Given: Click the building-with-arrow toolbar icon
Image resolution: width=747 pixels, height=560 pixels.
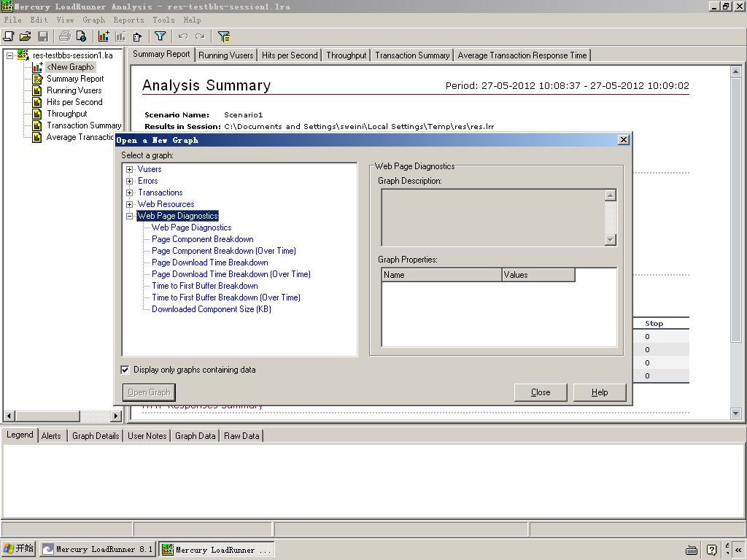Looking at the screenshot, I should 138,36.
